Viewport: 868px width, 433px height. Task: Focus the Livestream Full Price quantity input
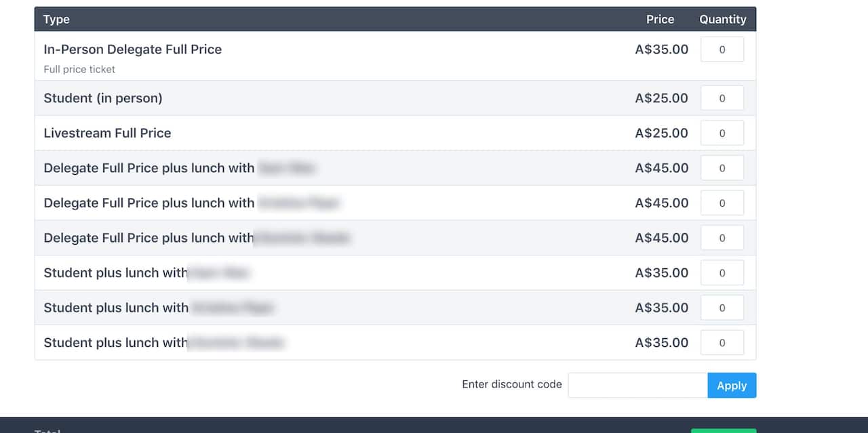pos(722,133)
